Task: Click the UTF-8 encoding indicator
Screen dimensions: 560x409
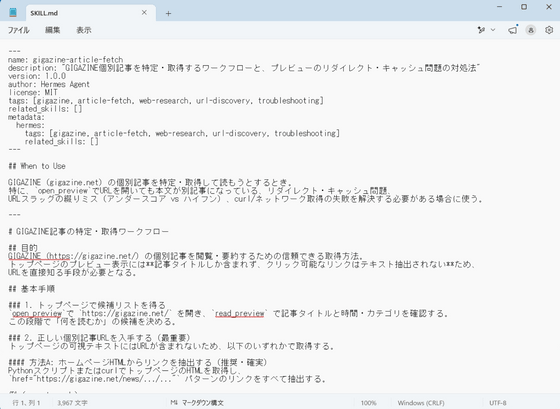Action: (x=498, y=403)
